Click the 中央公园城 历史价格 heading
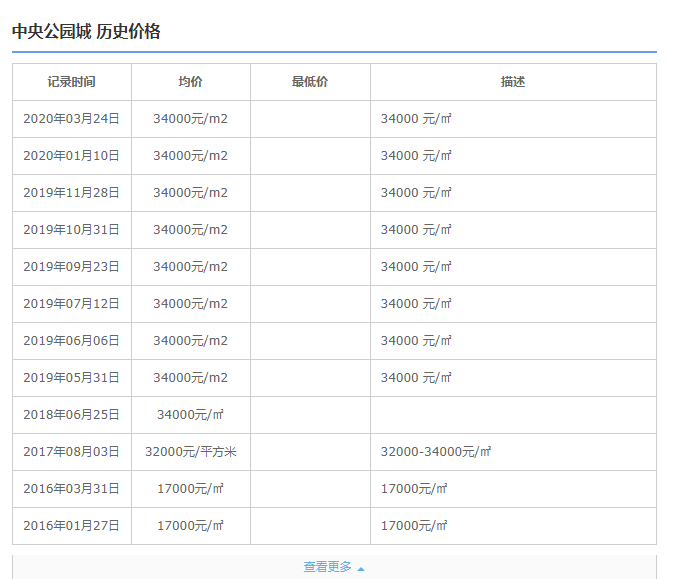The image size is (685, 579). tap(86, 31)
